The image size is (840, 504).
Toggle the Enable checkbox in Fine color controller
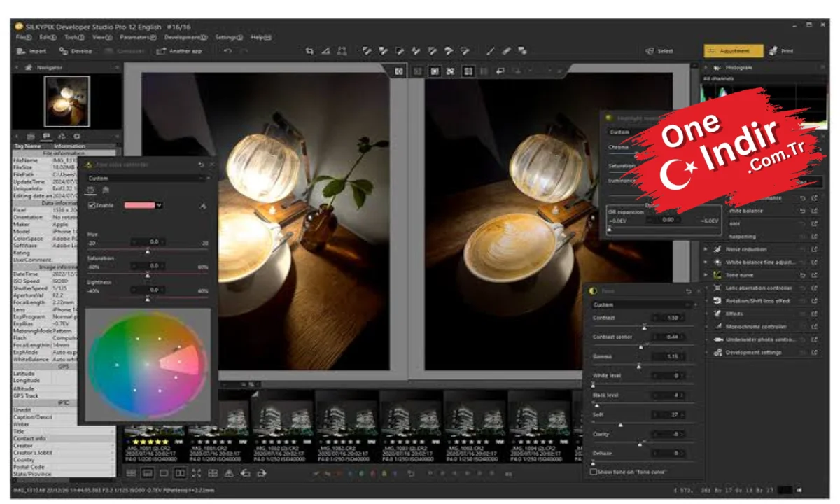click(x=92, y=205)
